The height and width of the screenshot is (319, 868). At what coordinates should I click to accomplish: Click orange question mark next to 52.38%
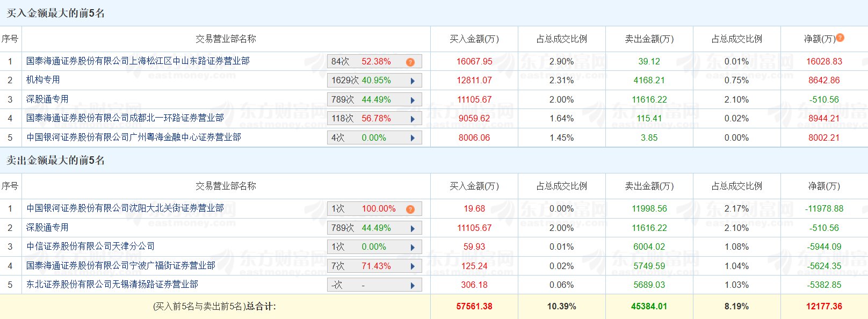pyautogui.click(x=410, y=62)
